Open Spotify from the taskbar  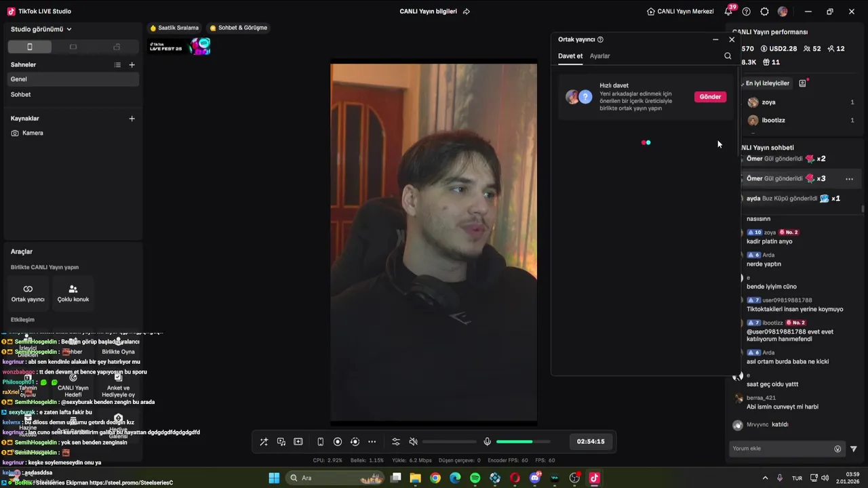(475, 478)
